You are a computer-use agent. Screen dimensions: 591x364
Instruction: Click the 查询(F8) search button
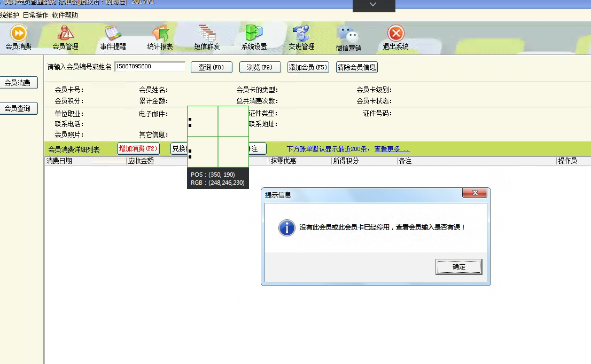click(x=211, y=67)
